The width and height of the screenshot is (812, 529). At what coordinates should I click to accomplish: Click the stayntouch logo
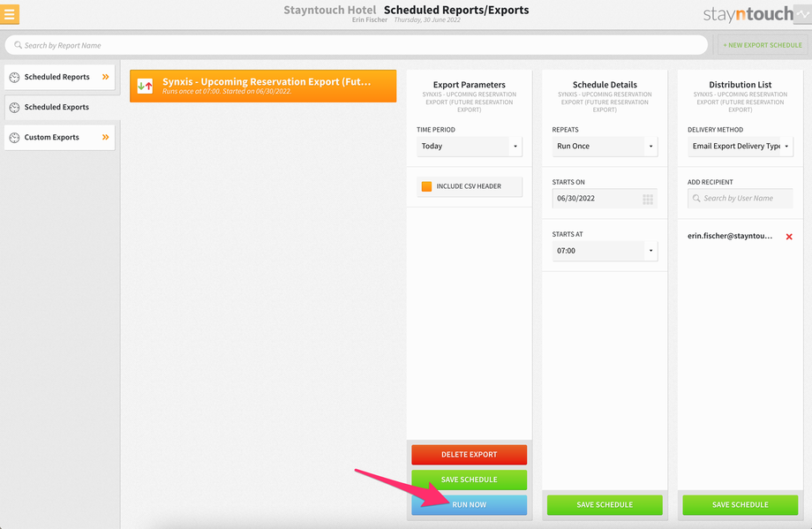click(x=748, y=14)
